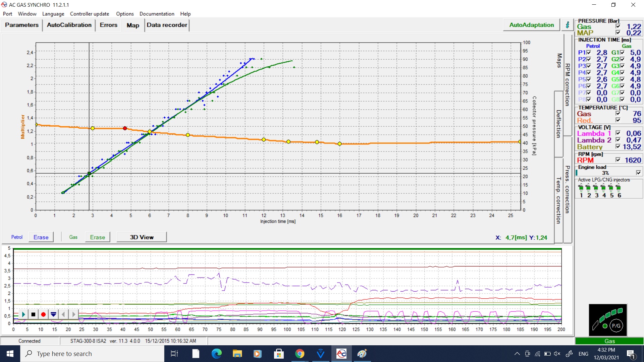Start recording with the red circle icon
This screenshot has height=362, width=644.
(x=43, y=314)
